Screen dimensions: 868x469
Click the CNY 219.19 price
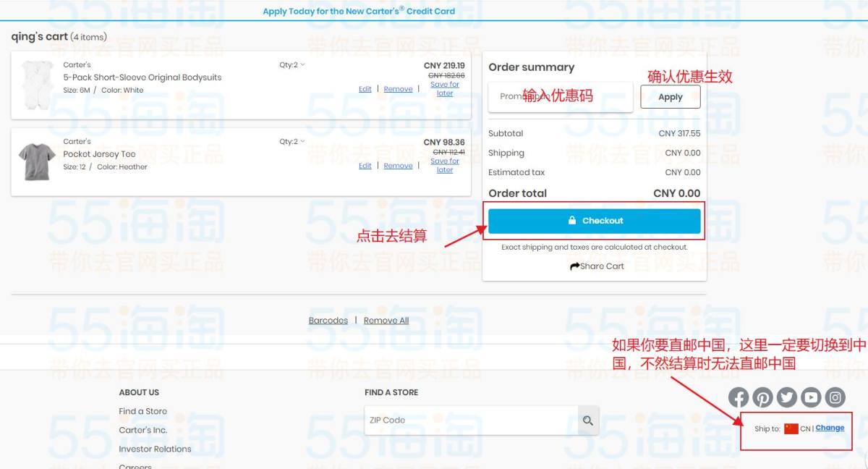444,65
